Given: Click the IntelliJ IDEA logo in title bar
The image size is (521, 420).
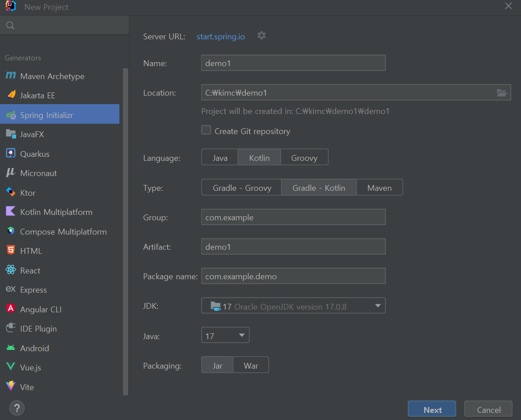Looking at the screenshot, I should 11,6.
